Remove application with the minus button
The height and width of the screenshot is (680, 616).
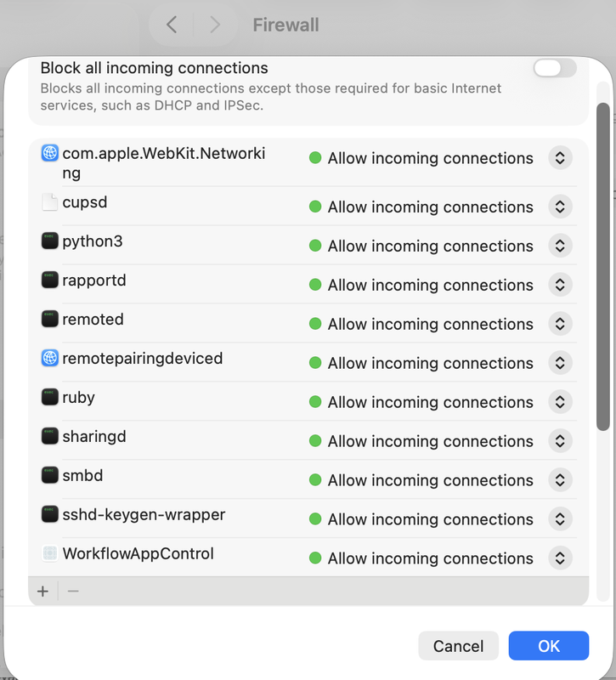click(73, 591)
